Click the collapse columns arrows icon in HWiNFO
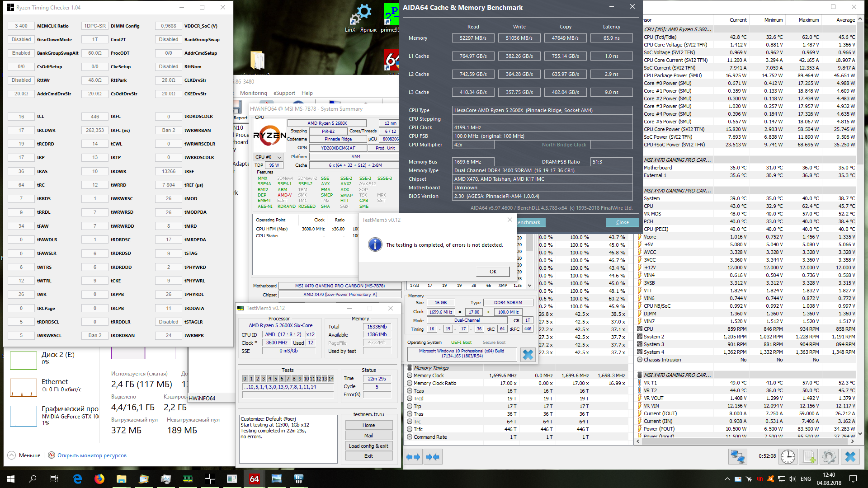 (433, 457)
